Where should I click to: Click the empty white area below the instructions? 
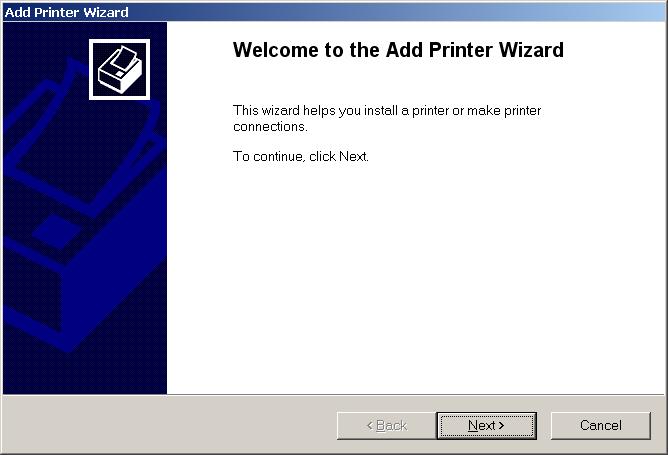coord(415,277)
